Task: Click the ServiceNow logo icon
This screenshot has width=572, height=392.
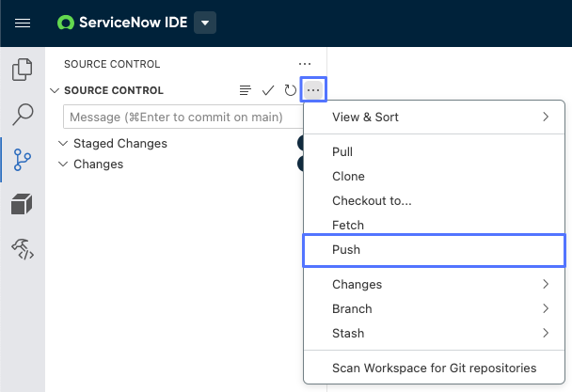Action: coord(66,23)
